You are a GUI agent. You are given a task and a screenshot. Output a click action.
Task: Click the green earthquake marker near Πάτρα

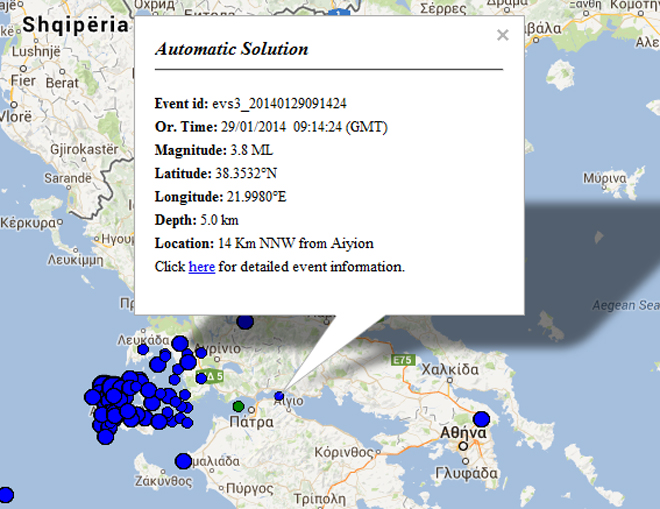238,406
